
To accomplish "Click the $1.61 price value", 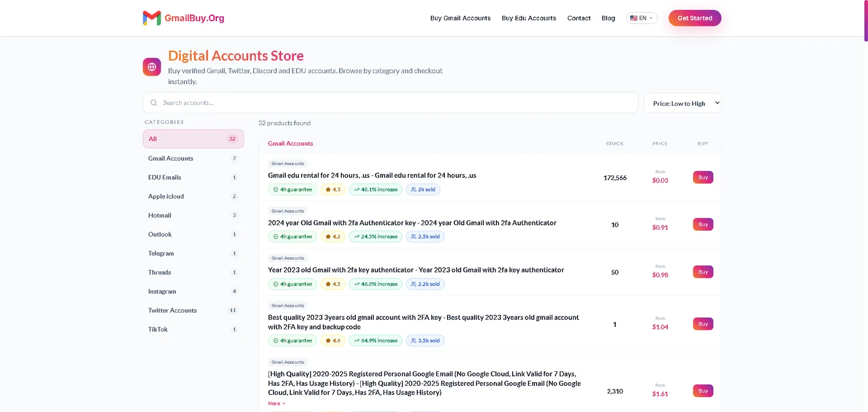I will (x=660, y=394).
